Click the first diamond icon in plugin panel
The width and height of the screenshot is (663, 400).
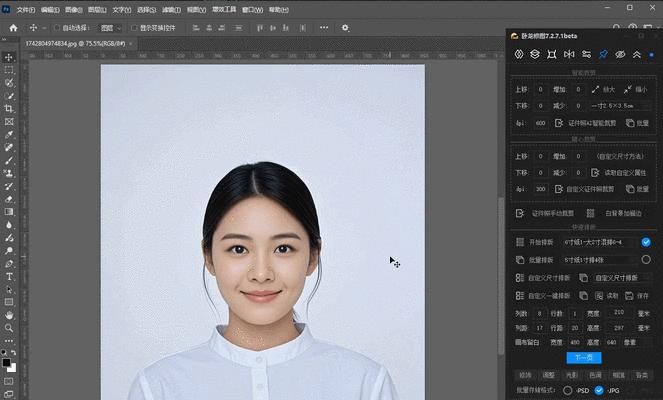click(x=519, y=54)
